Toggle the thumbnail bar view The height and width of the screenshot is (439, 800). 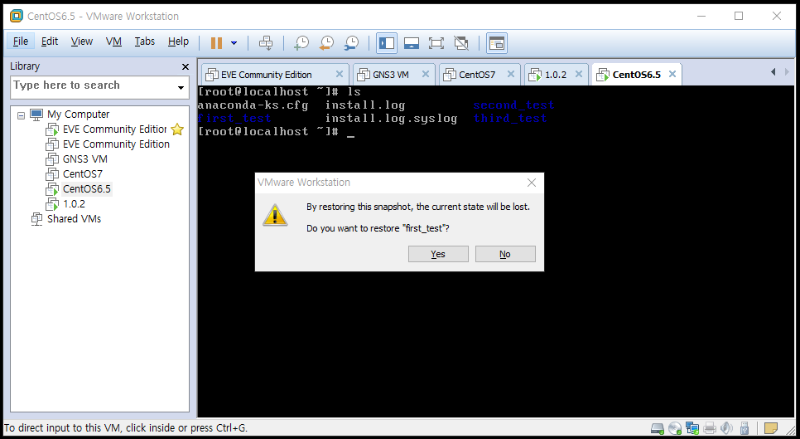[411, 43]
